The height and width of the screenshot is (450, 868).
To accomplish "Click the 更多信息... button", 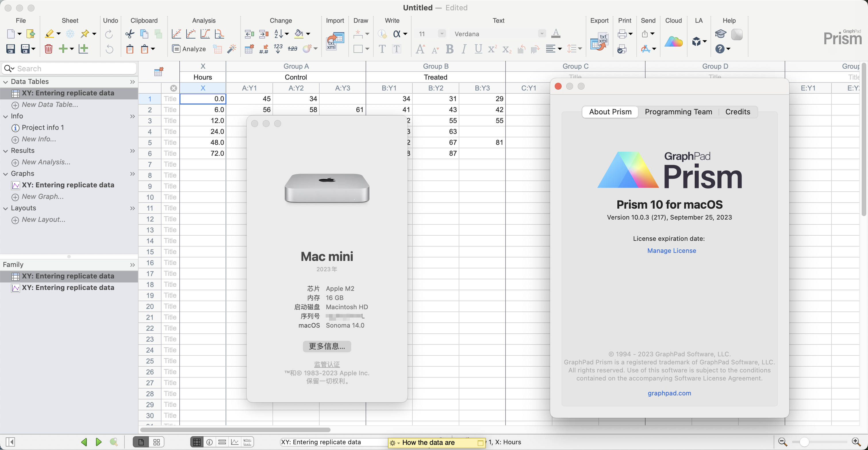I will (x=327, y=346).
